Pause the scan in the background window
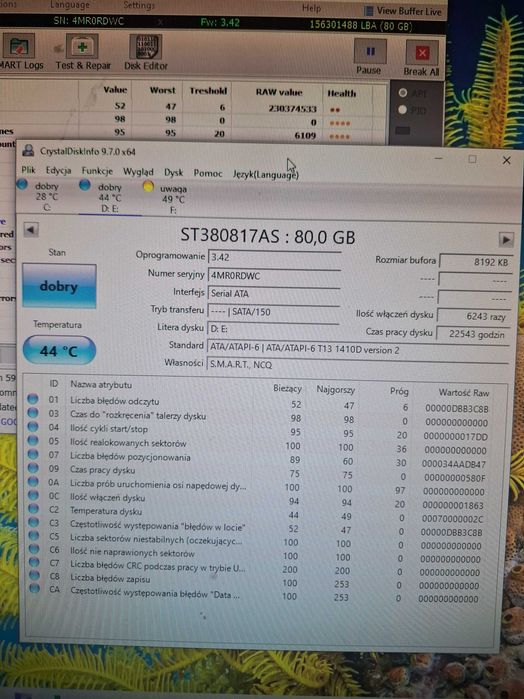 (369, 57)
